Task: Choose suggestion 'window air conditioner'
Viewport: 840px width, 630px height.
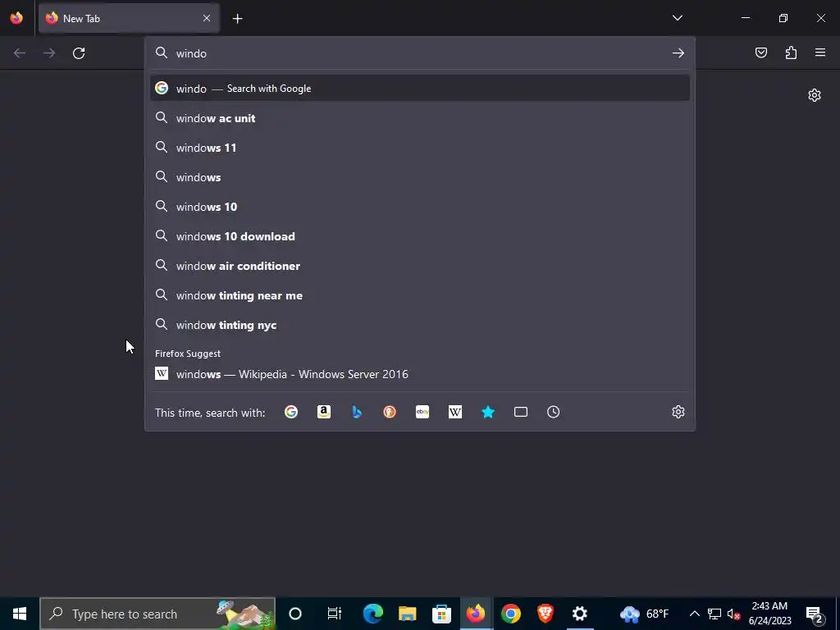Action: [420, 266]
